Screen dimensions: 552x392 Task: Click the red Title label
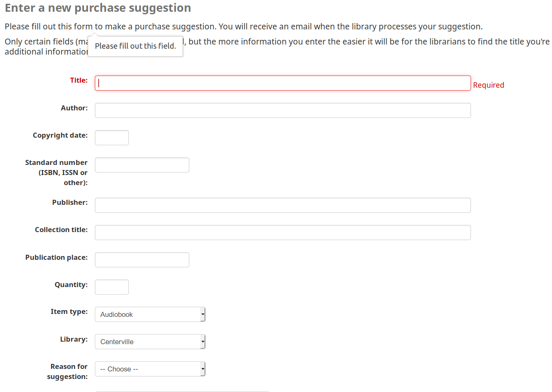pos(79,80)
